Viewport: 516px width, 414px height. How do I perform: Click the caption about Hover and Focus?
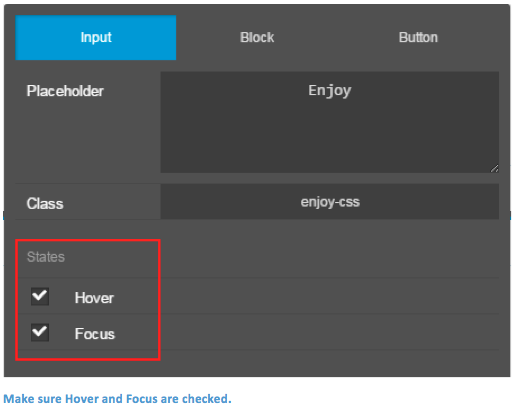(x=117, y=399)
